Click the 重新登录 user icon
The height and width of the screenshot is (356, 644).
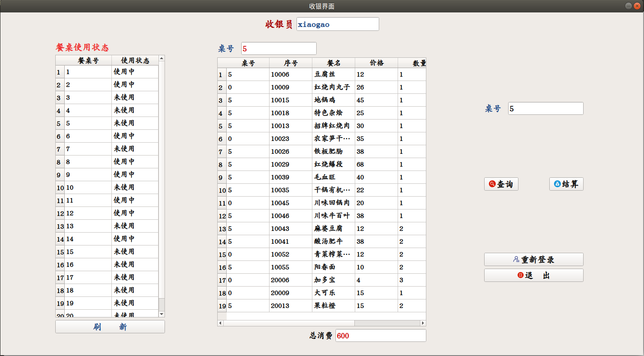(516, 260)
